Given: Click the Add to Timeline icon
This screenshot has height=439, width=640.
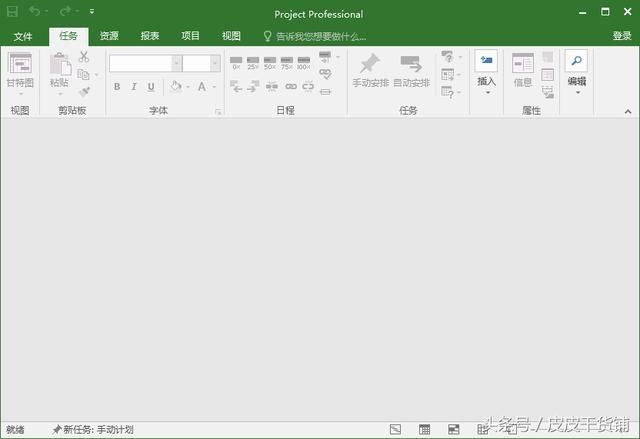Looking at the screenshot, I should click(548, 92).
